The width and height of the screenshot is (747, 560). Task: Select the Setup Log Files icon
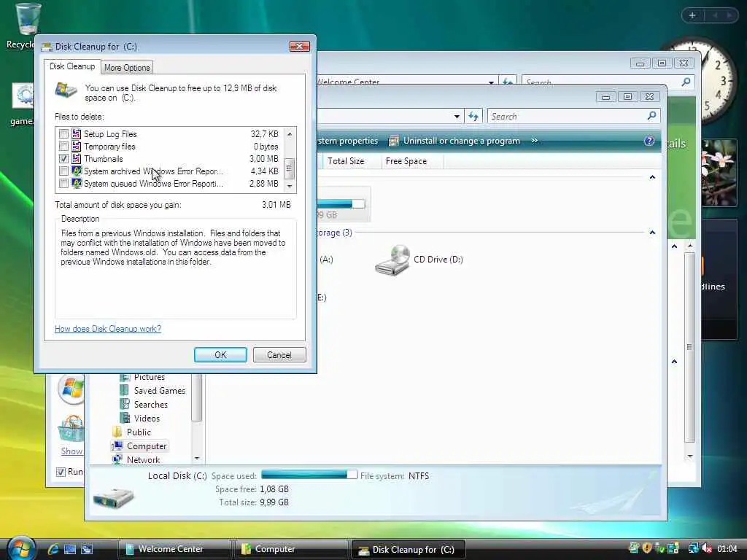[x=76, y=134]
